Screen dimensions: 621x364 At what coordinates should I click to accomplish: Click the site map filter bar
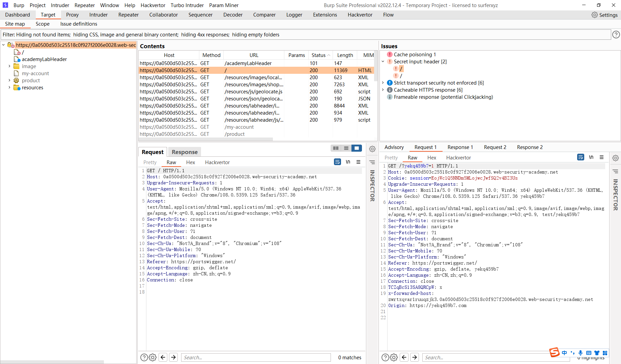306,35
